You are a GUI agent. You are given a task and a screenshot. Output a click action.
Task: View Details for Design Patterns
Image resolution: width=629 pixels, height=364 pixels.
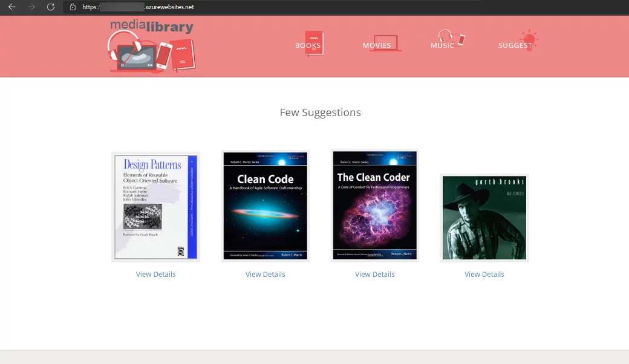coord(155,274)
